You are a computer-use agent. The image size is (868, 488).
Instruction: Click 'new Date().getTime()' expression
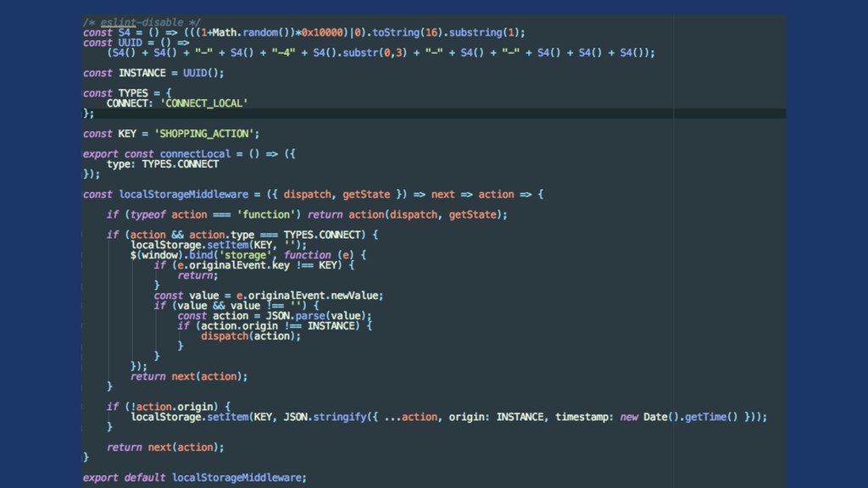(x=679, y=417)
